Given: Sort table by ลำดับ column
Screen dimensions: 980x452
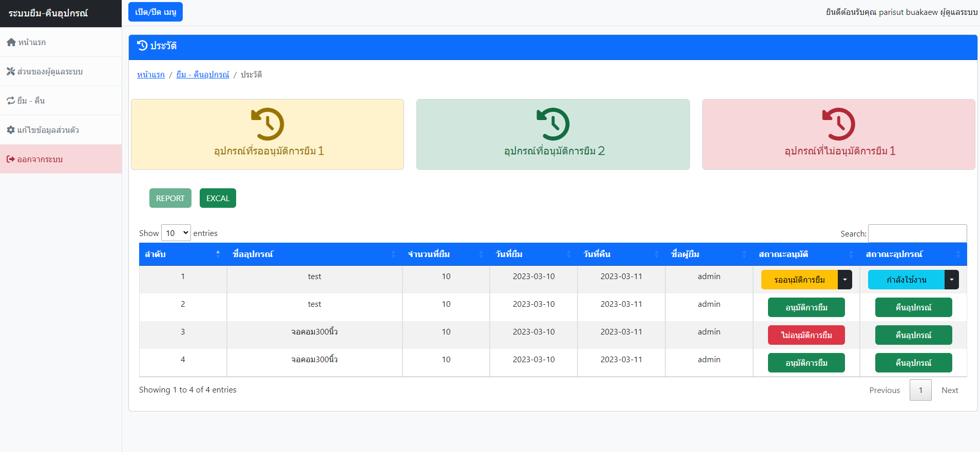Looking at the screenshot, I should pyautogui.click(x=183, y=254).
